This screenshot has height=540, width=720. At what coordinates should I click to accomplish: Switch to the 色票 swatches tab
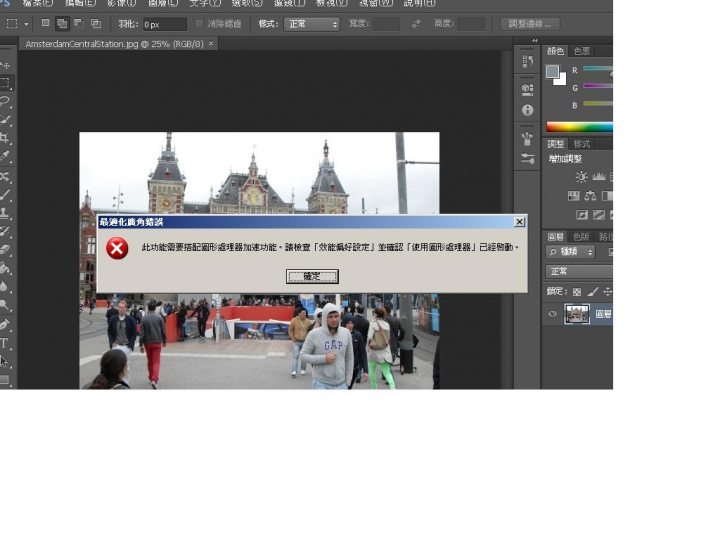click(581, 51)
